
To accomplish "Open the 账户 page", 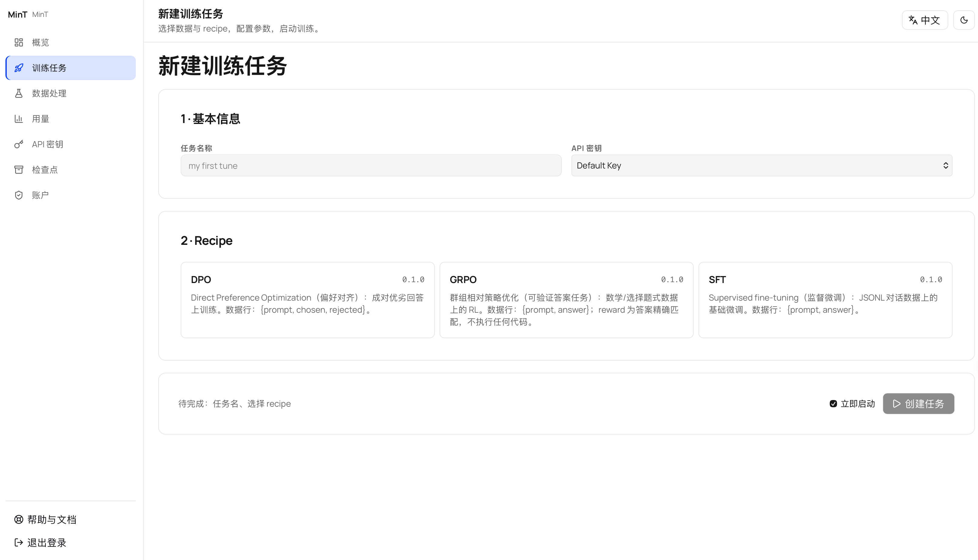I will pyautogui.click(x=71, y=195).
